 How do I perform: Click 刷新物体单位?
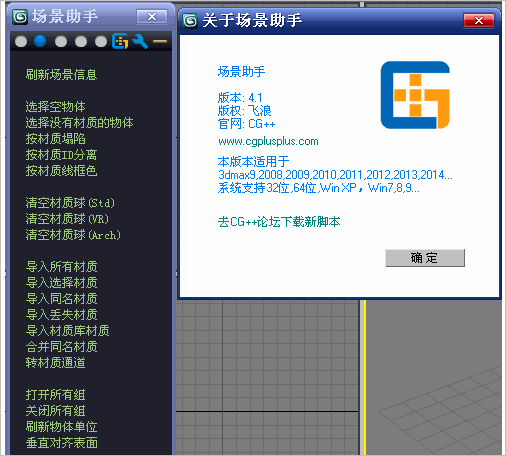point(61,427)
